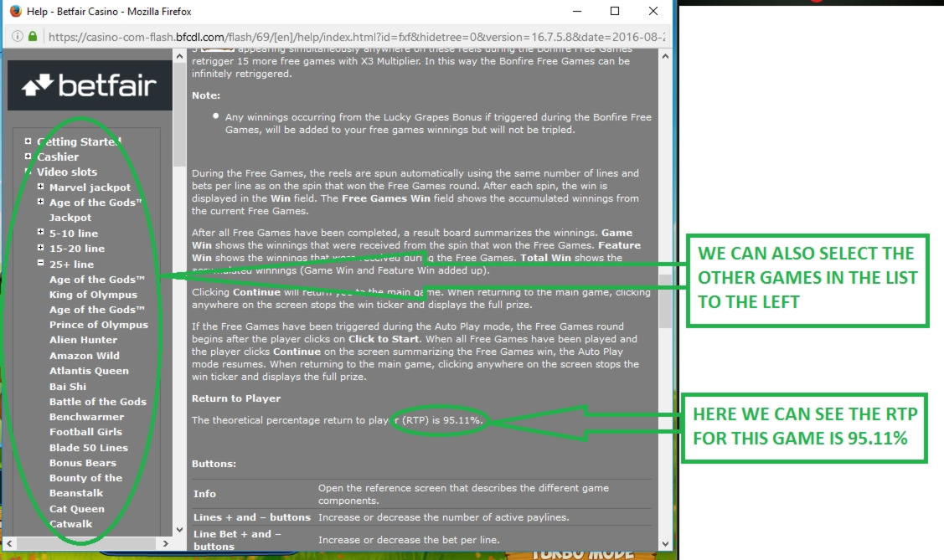Expand the Age of the Gods Jackpot node
This screenshot has width=944, height=560.
tap(40, 202)
